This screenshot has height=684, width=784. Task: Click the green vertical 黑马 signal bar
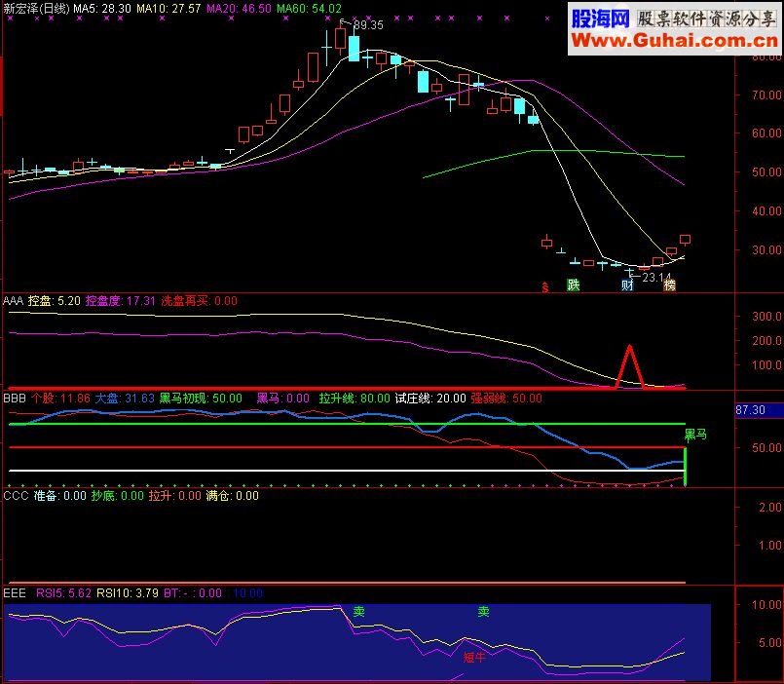click(685, 467)
